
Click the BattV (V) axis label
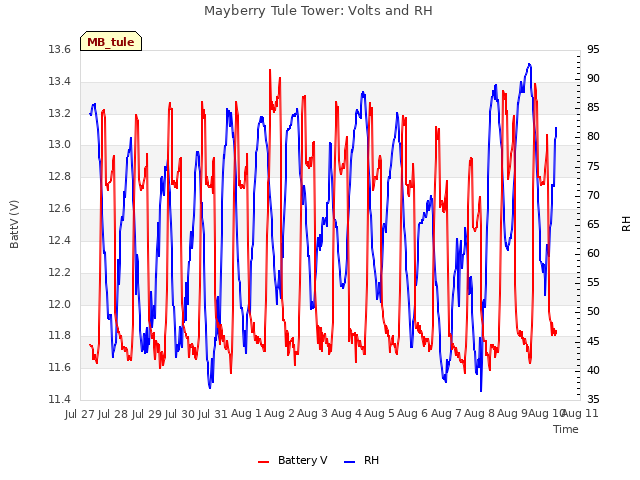(x=14, y=224)
